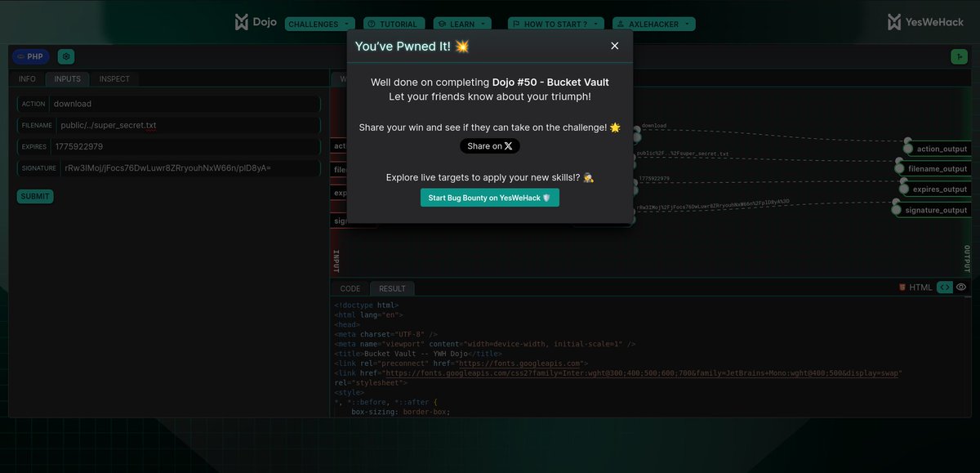Click the 'box-sizing: border-box;' code line
Screen dimensions: 980x473
tap(400, 412)
